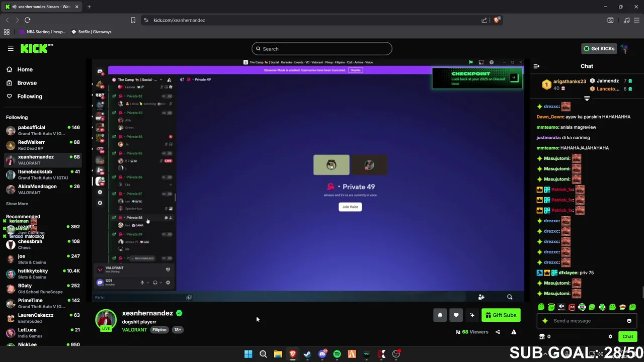This screenshot has height=362, width=644.
Task: Click the Discord home direct messages icon
Action: [100, 71]
